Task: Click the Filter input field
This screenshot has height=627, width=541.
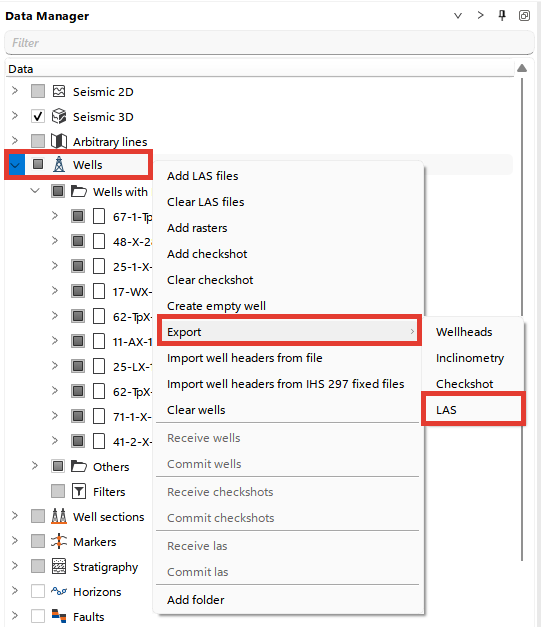Action: pyautogui.click(x=269, y=42)
